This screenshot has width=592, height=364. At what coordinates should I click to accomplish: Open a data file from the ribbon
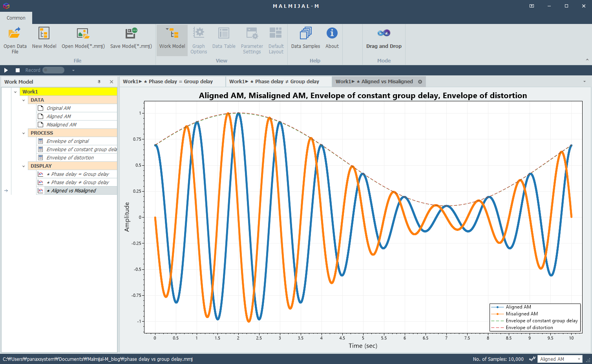click(15, 40)
